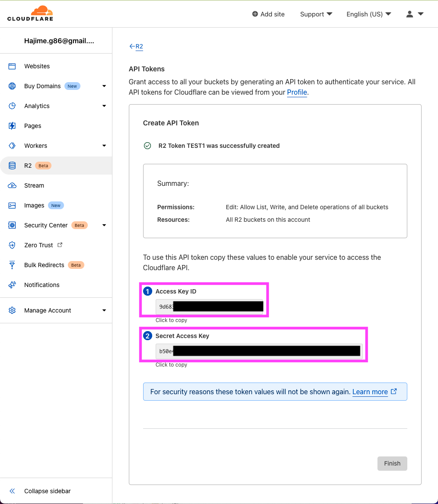Open the Profile link
This screenshot has height=504, width=438.
pyautogui.click(x=297, y=92)
